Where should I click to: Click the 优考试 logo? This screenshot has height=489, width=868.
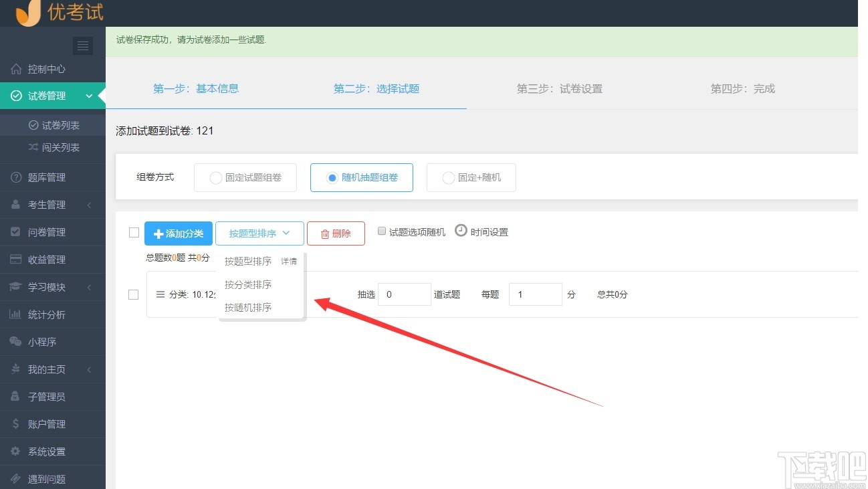point(60,13)
